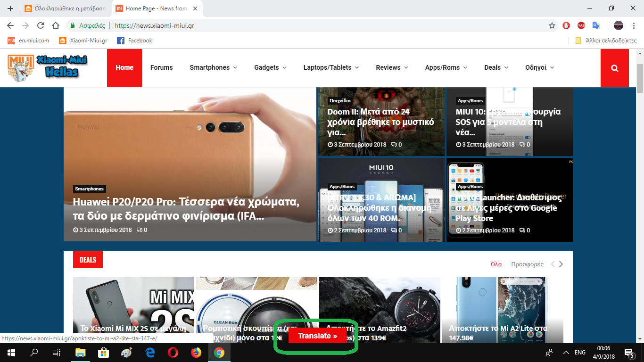Expand the Gadgets menu
This screenshot has width=644, height=362.
click(x=270, y=68)
